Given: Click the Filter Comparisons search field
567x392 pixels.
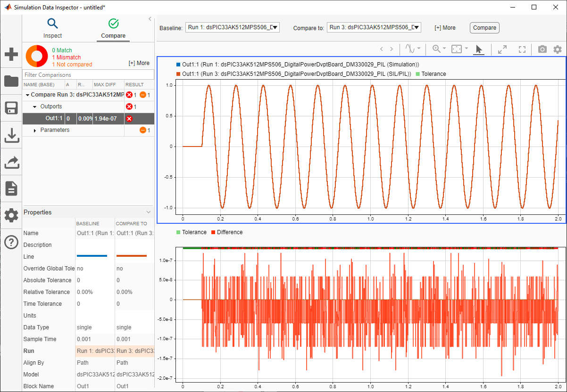Looking at the screenshot, I should (x=88, y=74).
